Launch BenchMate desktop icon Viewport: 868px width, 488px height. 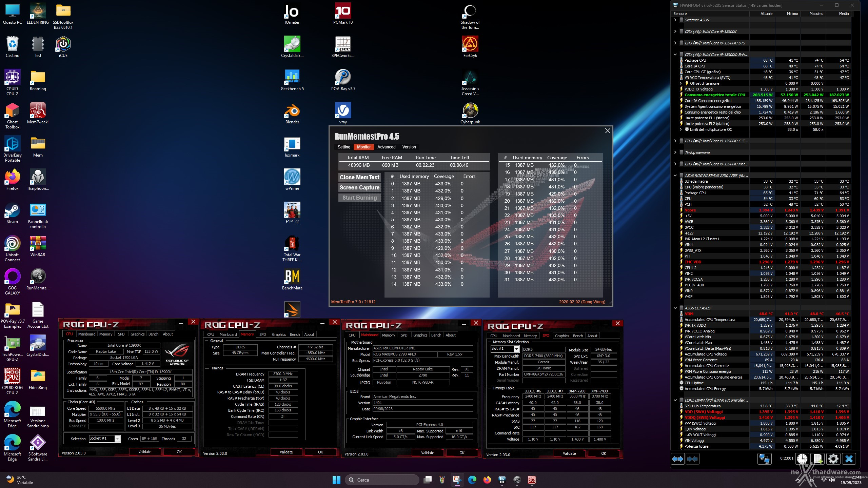click(x=292, y=280)
